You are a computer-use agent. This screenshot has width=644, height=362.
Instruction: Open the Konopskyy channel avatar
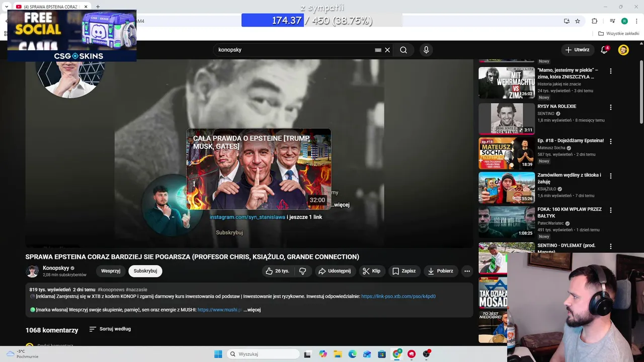point(32,271)
